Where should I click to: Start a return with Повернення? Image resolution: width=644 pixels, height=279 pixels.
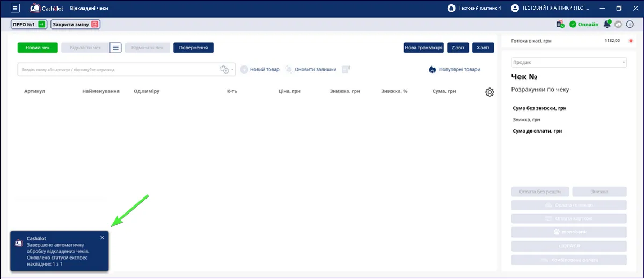pyautogui.click(x=194, y=48)
